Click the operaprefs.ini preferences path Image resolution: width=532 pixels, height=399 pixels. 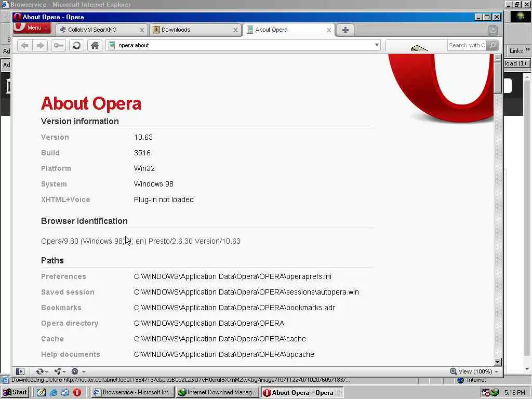pyautogui.click(x=232, y=276)
